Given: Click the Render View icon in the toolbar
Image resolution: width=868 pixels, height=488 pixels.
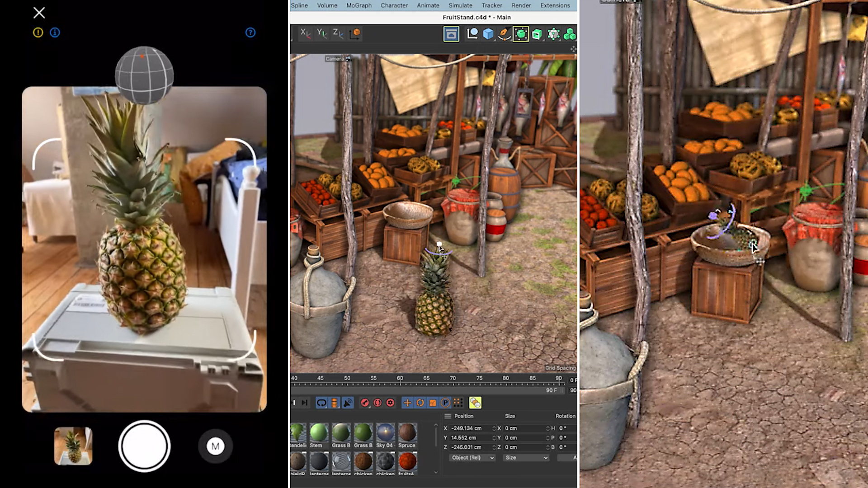Looking at the screenshot, I should click(451, 34).
